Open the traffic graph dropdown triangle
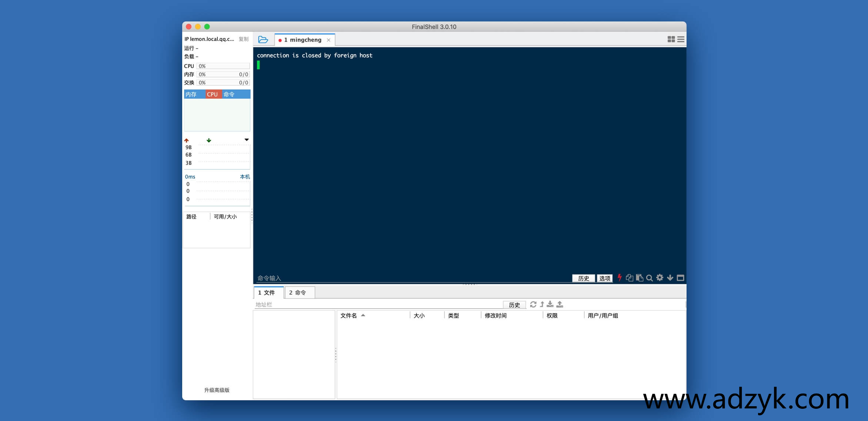This screenshot has height=421, width=868. pyautogui.click(x=246, y=140)
